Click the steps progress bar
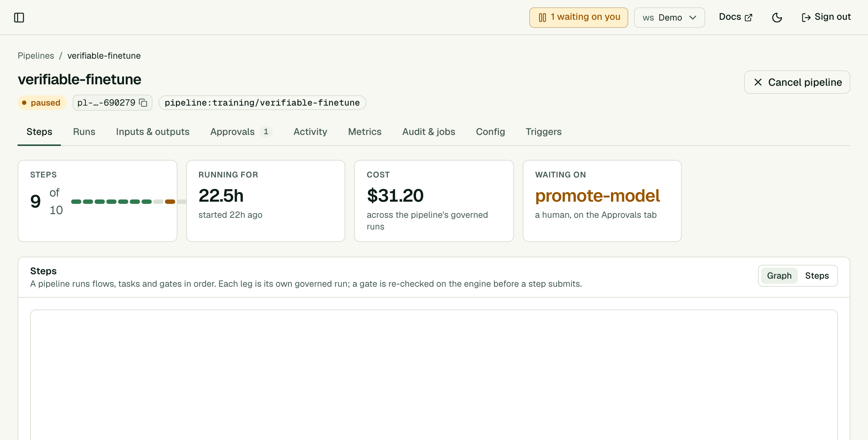Image resolution: width=868 pixels, height=440 pixels. [x=128, y=202]
